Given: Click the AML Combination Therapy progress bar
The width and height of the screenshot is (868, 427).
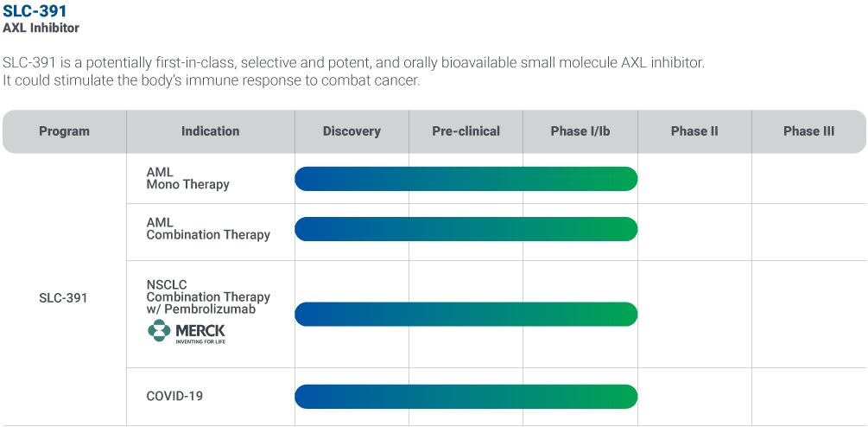Looking at the screenshot, I should [466, 229].
